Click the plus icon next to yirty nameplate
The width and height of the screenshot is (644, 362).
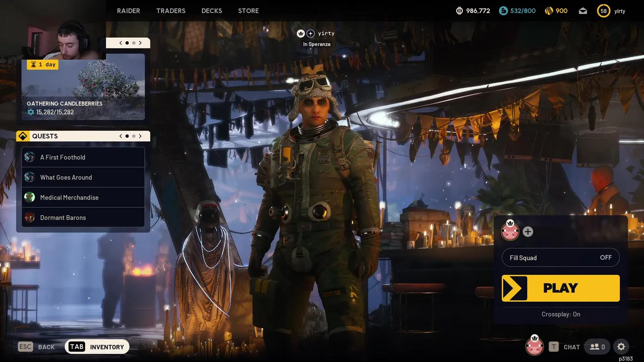point(310,33)
